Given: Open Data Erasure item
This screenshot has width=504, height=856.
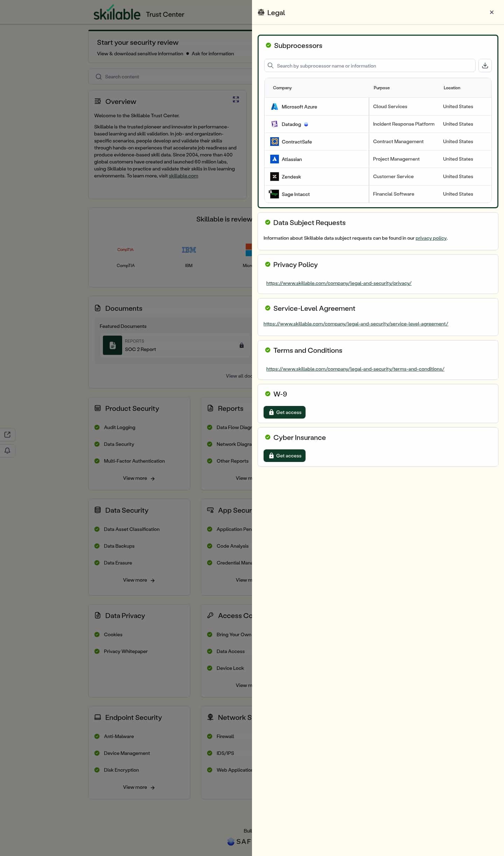Looking at the screenshot, I should [118, 563].
